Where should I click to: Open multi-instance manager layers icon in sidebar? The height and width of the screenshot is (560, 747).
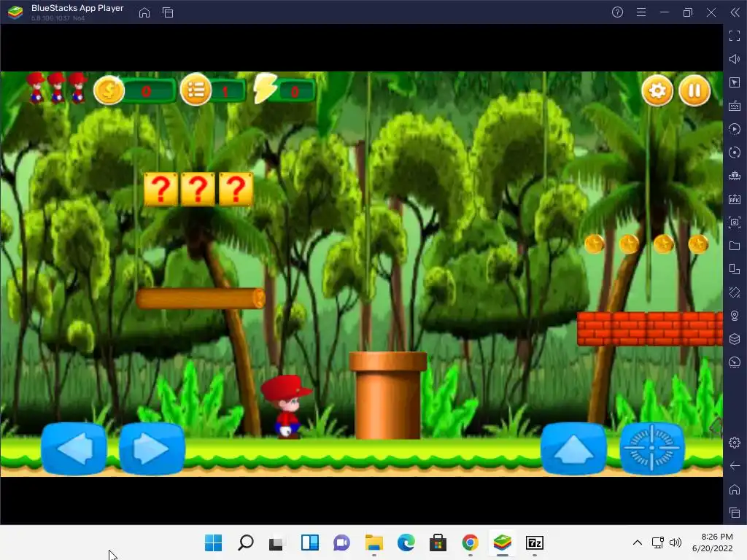(735, 339)
